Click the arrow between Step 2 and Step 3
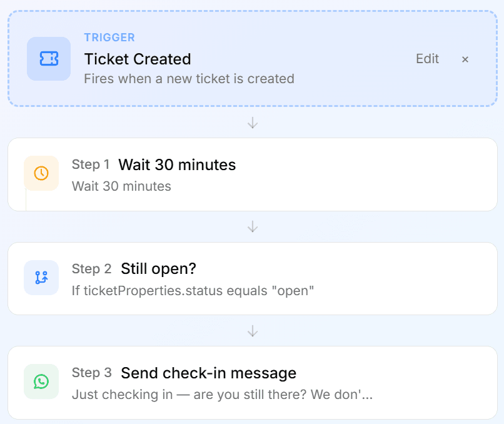 [x=253, y=330]
